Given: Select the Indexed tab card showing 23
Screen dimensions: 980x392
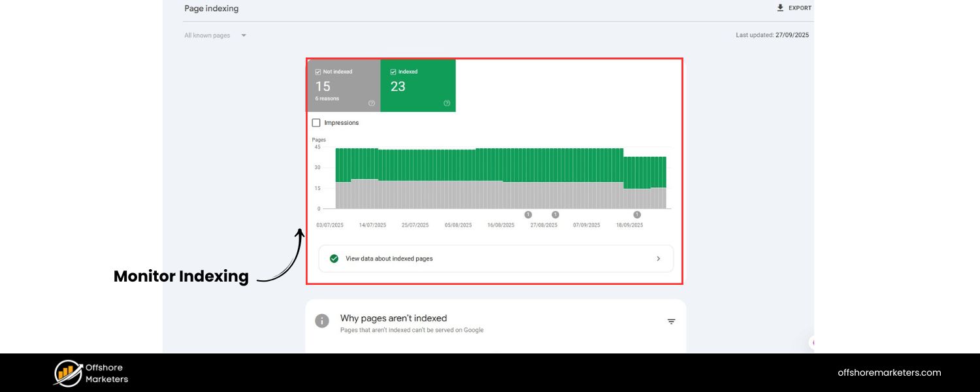Looking at the screenshot, I should (x=418, y=85).
